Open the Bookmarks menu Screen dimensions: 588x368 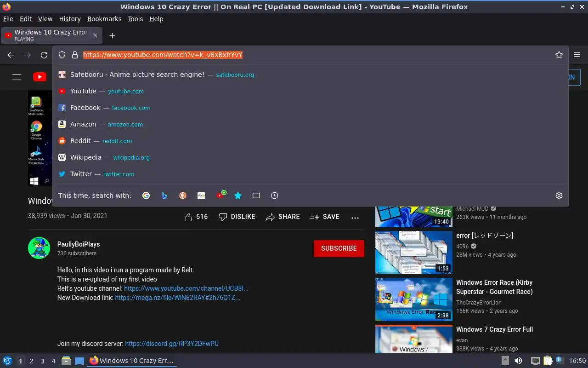point(104,19)
